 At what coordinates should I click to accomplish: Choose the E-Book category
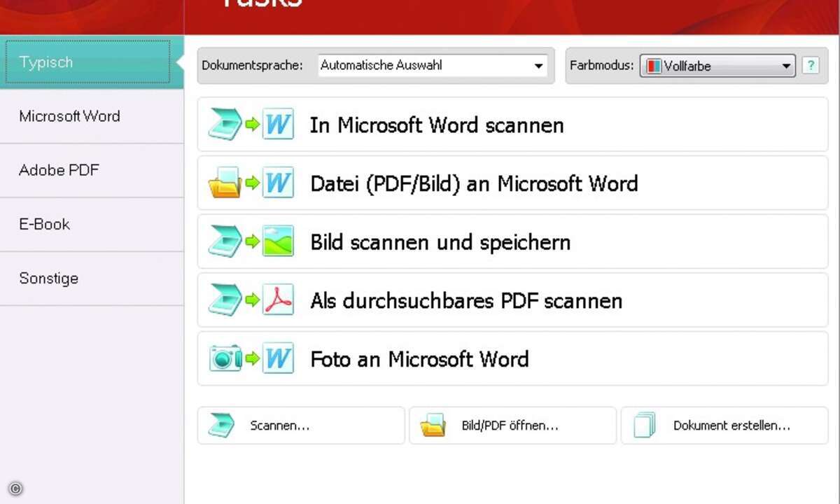tap(92, 224)
